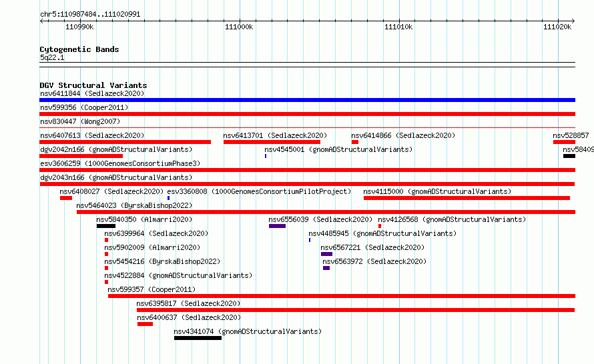This screenshot has width=594, height=364.
Task: Select the red bar under nsv6395817
Action: [x=356, y=310]
